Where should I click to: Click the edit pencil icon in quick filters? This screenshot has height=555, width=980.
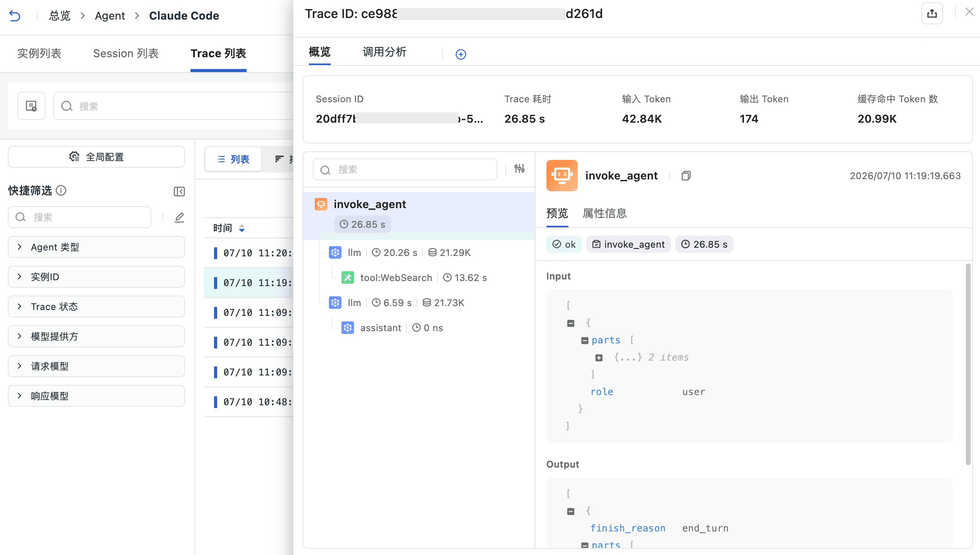[x=179, y=217]
